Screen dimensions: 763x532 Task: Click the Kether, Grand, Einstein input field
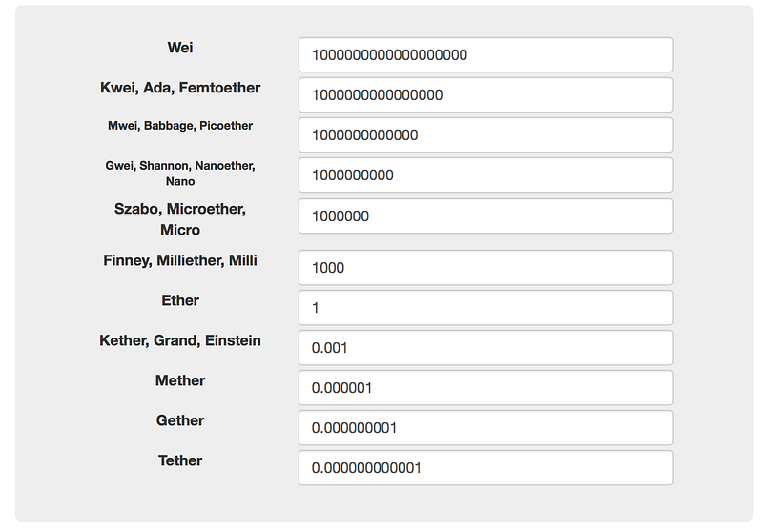pyautogui.click(x=485, y=348)
